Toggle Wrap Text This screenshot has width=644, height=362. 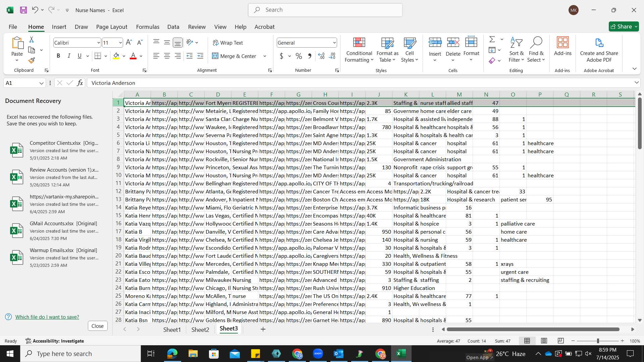click(228, 43)
